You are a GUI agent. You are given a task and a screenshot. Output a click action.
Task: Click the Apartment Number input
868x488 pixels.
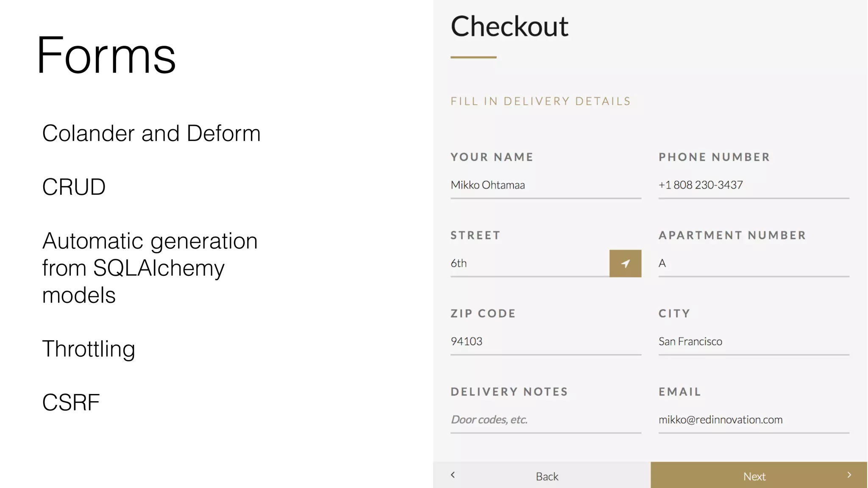pos(753,263)
